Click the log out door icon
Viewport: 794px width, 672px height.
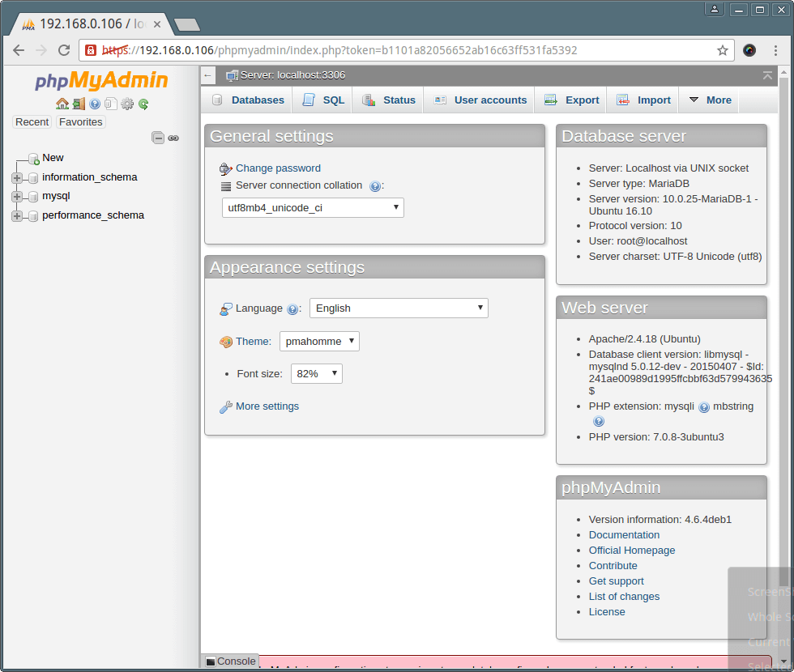79,104
